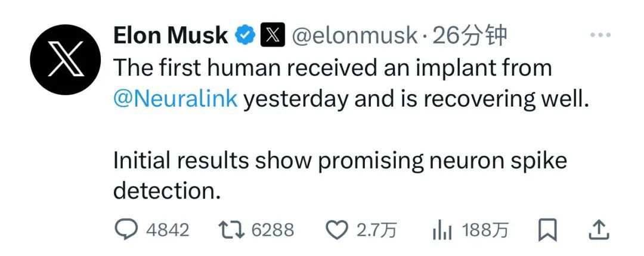Click the Elon Musk display name
Viewport: 644px width, 256px height.
click(171, 36)
